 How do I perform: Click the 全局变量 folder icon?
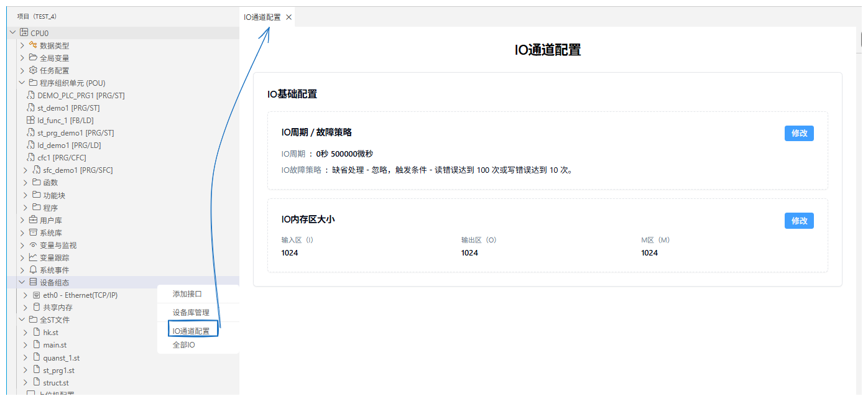point(33,57)
